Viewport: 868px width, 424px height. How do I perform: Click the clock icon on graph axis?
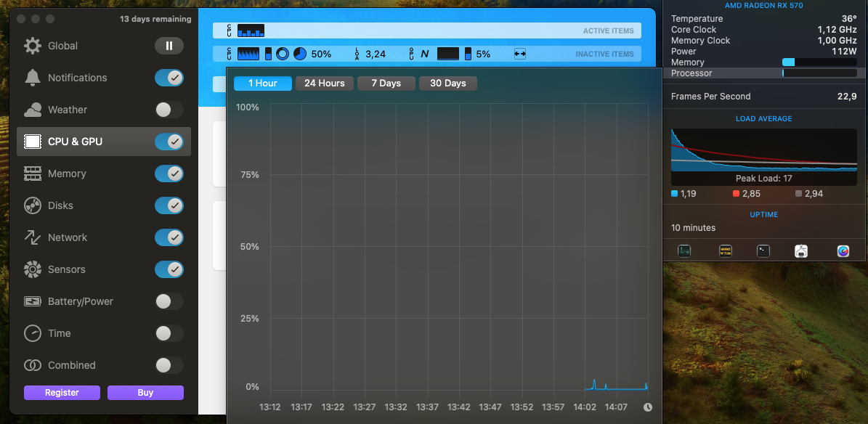[x=647, y=407]
